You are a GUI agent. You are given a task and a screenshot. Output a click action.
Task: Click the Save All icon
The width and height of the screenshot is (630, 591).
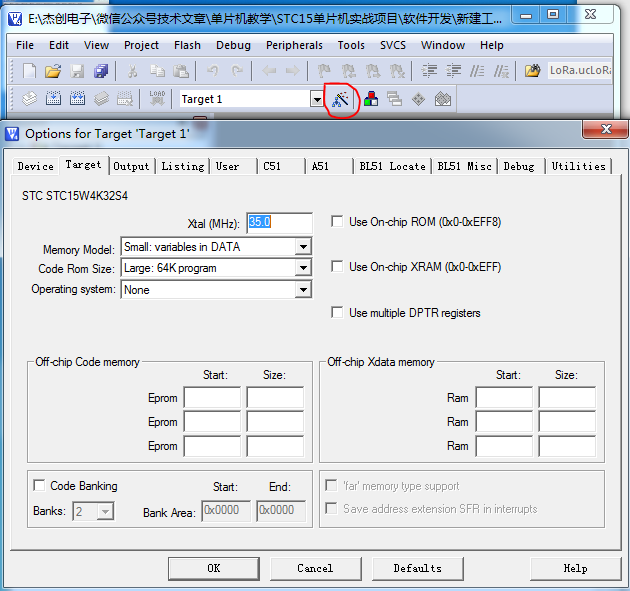pos(101,71)
